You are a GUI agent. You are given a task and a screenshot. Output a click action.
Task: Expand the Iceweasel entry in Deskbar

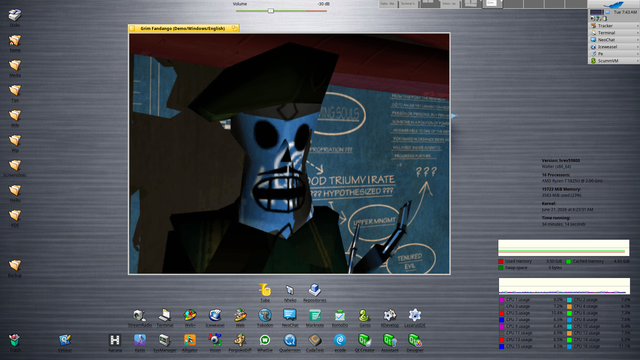[614, 47]
